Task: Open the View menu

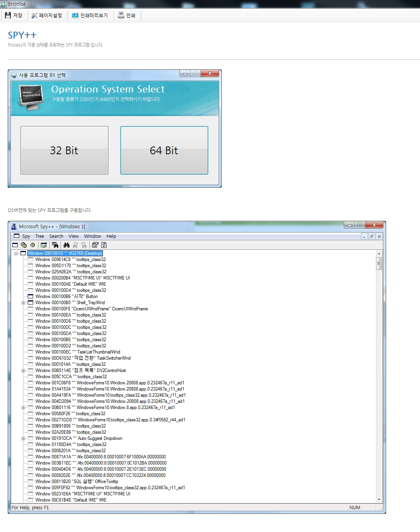Action: pyautogui.click(x=74, y=236)
